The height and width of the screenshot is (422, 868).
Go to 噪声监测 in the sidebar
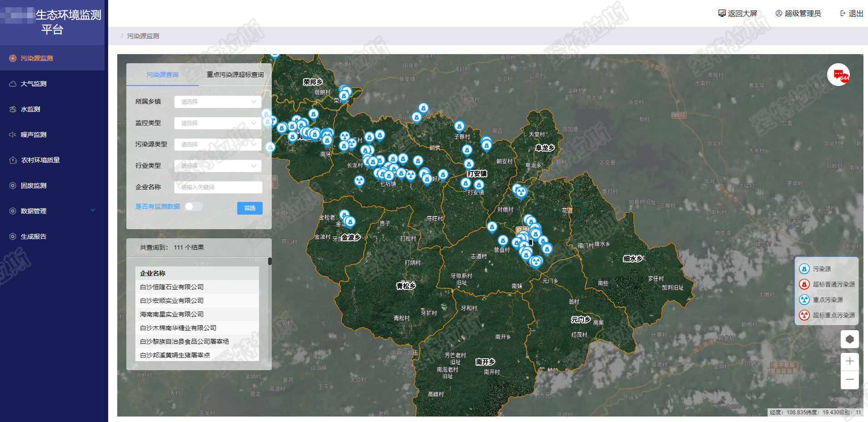coord(34,135)
